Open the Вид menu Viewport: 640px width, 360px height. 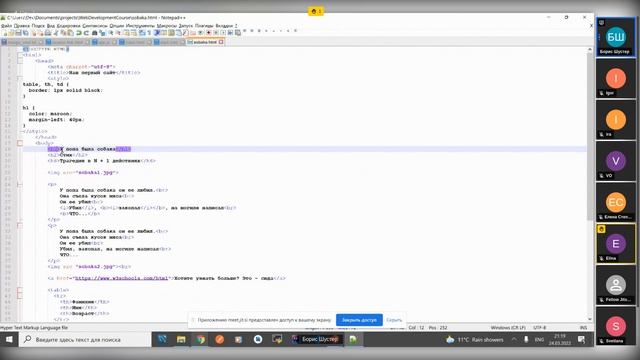coord(51,26)
